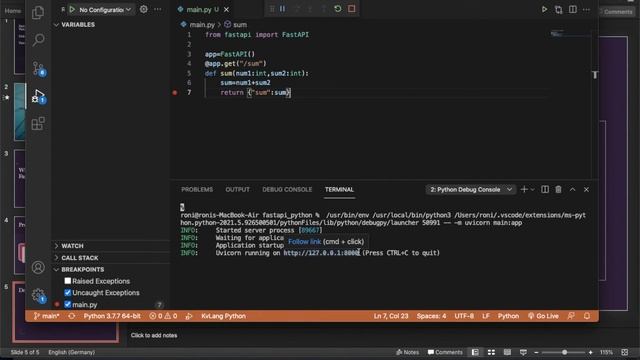Click PowerPoint zoom in plus button
The width and height of the screenshot is (640, 360).
(590, 352)
